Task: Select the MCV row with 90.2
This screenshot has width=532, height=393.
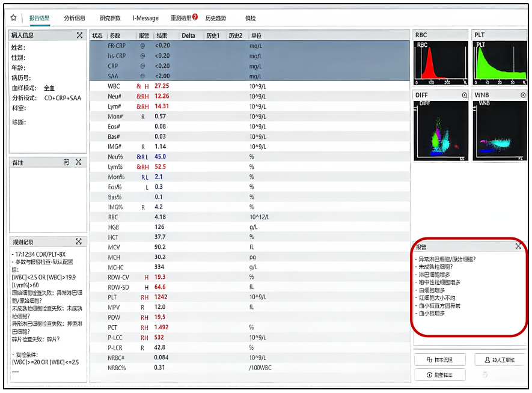Action: point(249,247)
